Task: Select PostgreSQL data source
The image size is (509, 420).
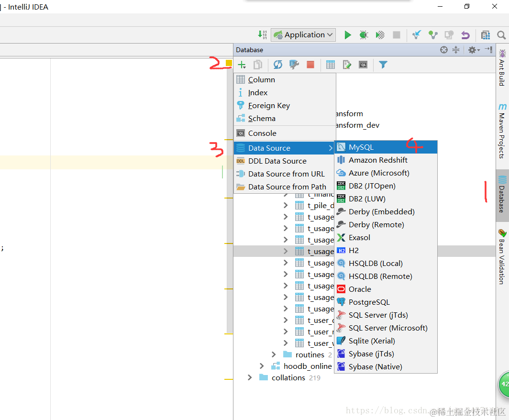Action: click(386, 302)
